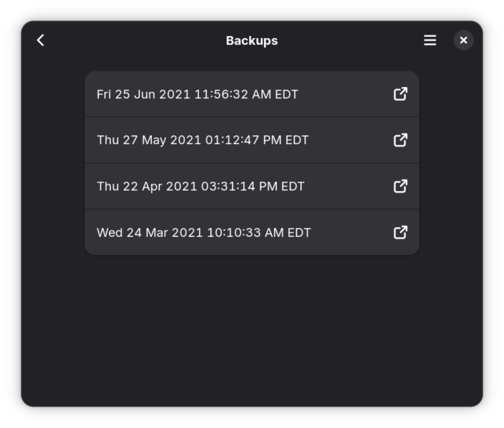This screenshot has width=504, height=428.
Task: Click "Apr" month text in the third backup
Action: (x=152, y=187)
